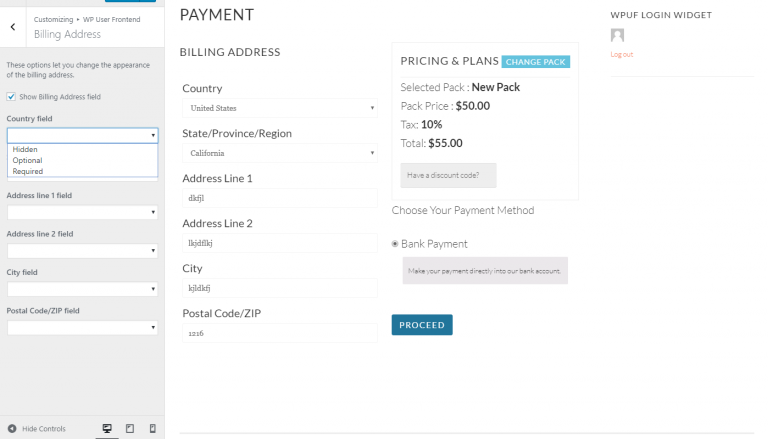Click the Hide Controls collapse icon

point(12,428)
